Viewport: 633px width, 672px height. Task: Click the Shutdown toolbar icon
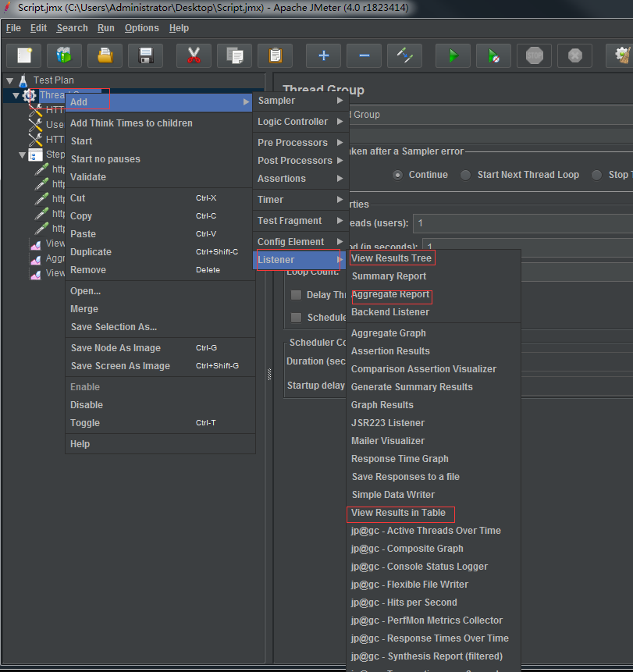574,55
